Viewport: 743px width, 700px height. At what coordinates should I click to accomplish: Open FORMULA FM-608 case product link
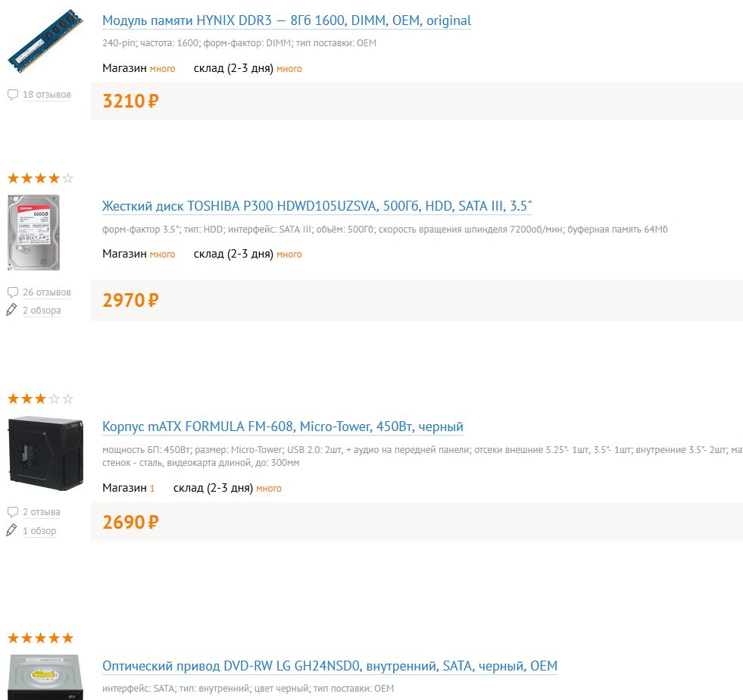point(283,427)
